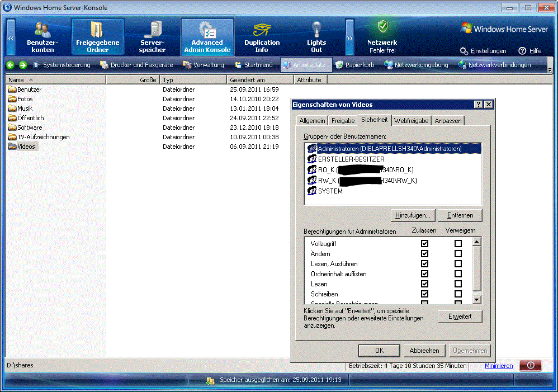Check Verweigern for Ändern
The width and height of the screenshot is (558, 392).
tap(458, 253)
